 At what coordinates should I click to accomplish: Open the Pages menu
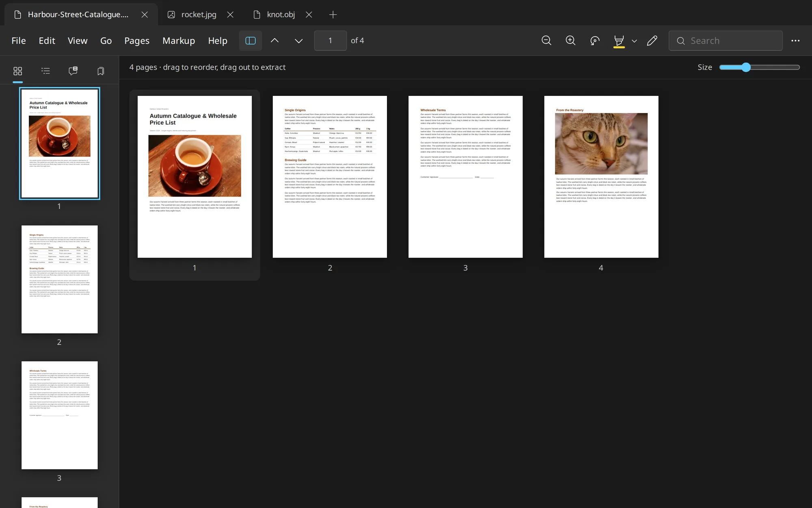[x=137, y=41]
